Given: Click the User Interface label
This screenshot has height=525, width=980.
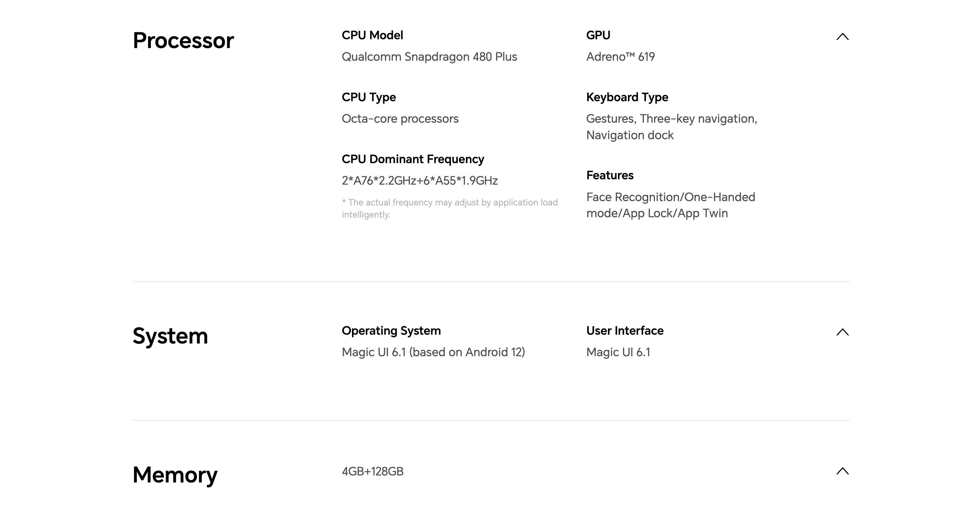Looking at the screenshot, I should (625, 331).
